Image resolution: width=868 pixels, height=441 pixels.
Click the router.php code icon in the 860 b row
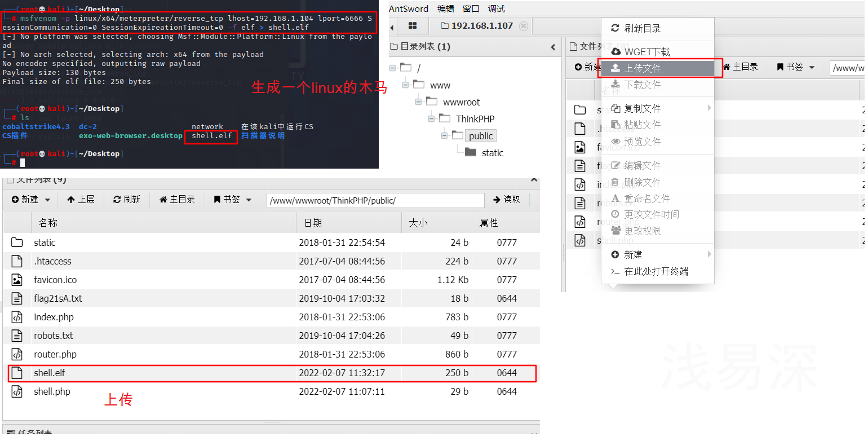(x=17, y=354)
